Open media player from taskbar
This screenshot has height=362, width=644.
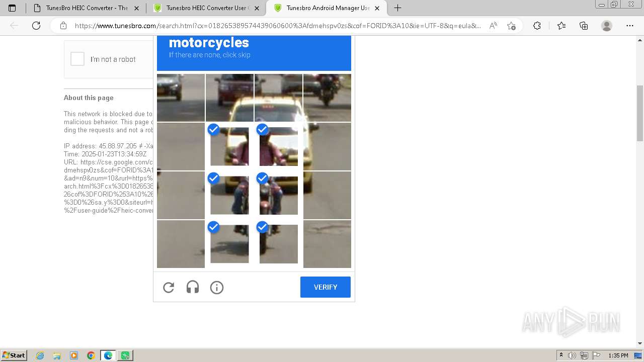[74, 355]
